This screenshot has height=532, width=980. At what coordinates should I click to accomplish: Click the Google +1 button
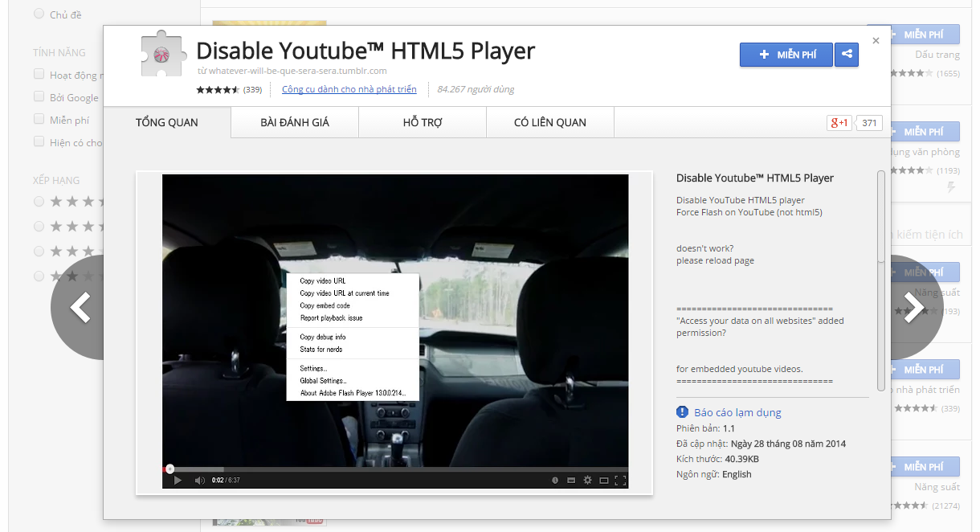click(839, 123)
